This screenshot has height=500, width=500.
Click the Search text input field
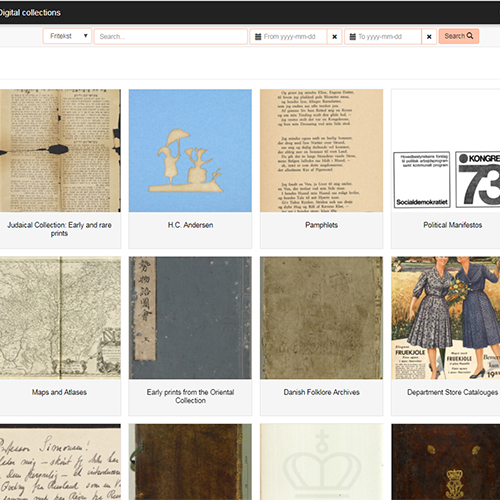click(x=171, y=36)
